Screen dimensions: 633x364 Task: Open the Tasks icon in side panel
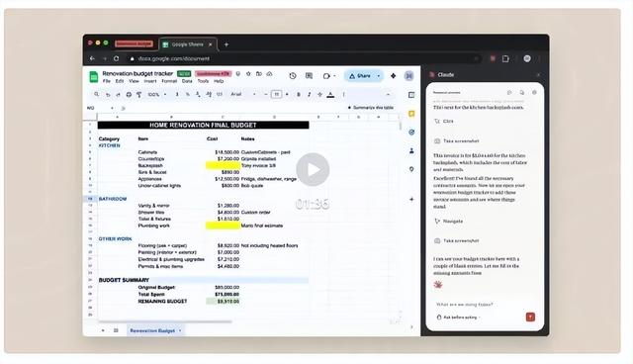(x=411, y=133)
